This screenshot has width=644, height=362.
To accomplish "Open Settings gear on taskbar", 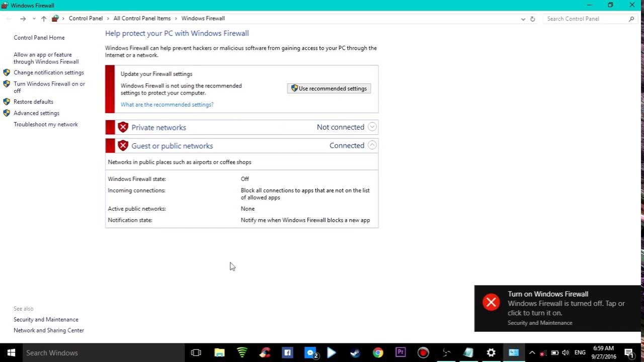I will point(491,352).
